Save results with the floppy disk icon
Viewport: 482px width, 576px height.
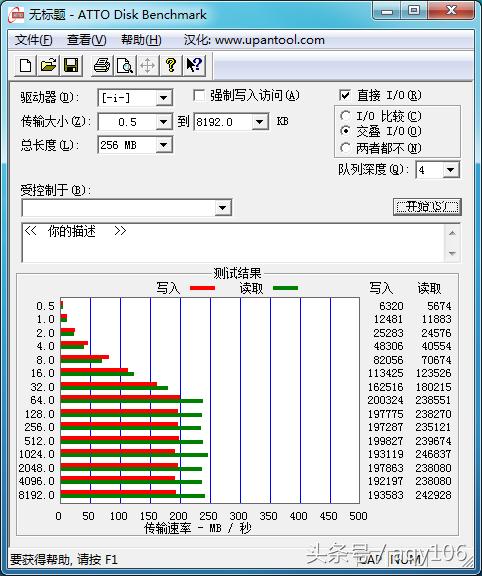coord(71,66)
